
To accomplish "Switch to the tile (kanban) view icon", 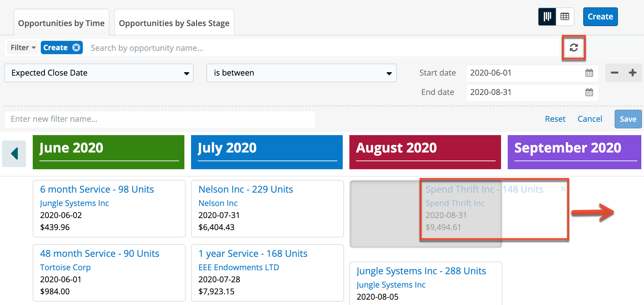I will [x=547, y=17].
